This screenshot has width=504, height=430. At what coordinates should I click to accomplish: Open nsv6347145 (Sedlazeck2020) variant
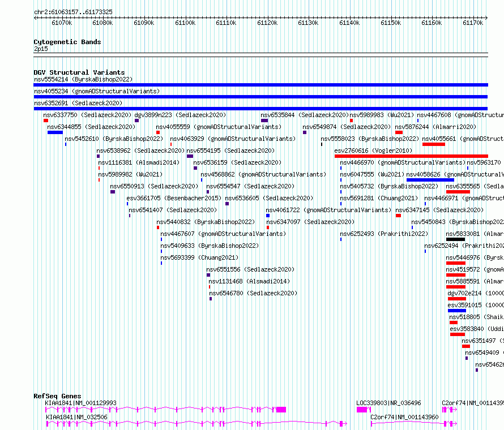[439, 210]
